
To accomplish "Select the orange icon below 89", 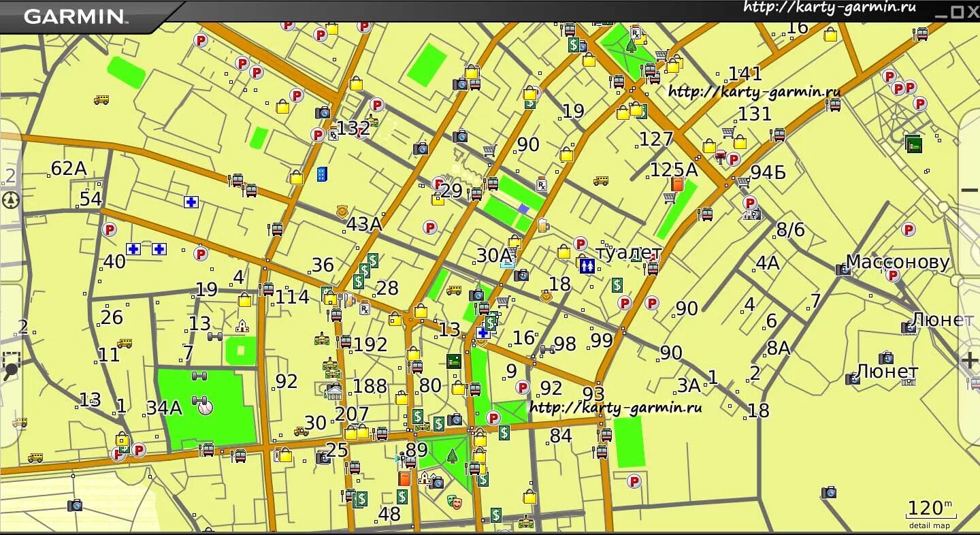I will click(404, 479).
